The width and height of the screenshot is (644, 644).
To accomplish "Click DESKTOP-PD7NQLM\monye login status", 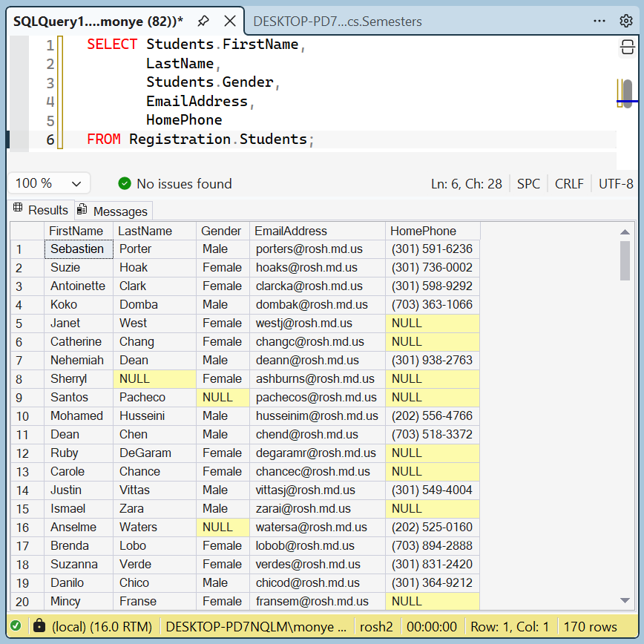I will (x=256, y=626).
